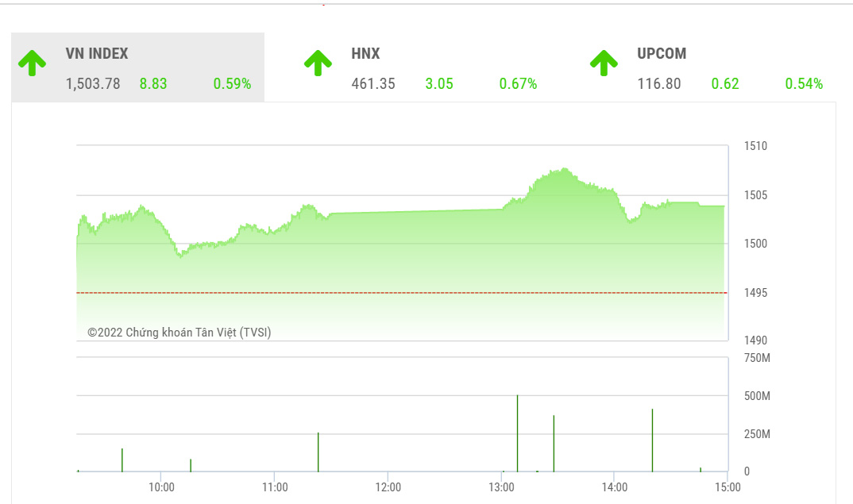Image resolution: width=853 pixels, height=504 pixels.
Task: Click the green up arrow beside HNX
Action: (318, 63)
